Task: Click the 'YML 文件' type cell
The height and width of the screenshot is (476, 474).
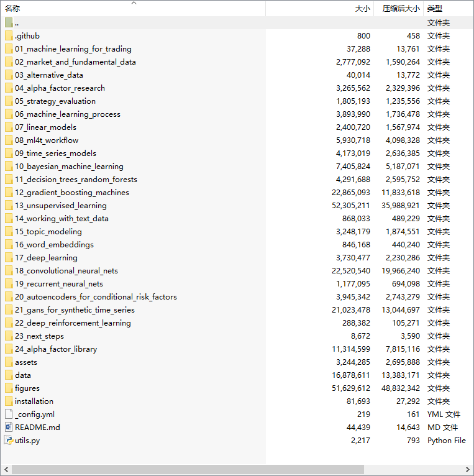Action: 444,414
